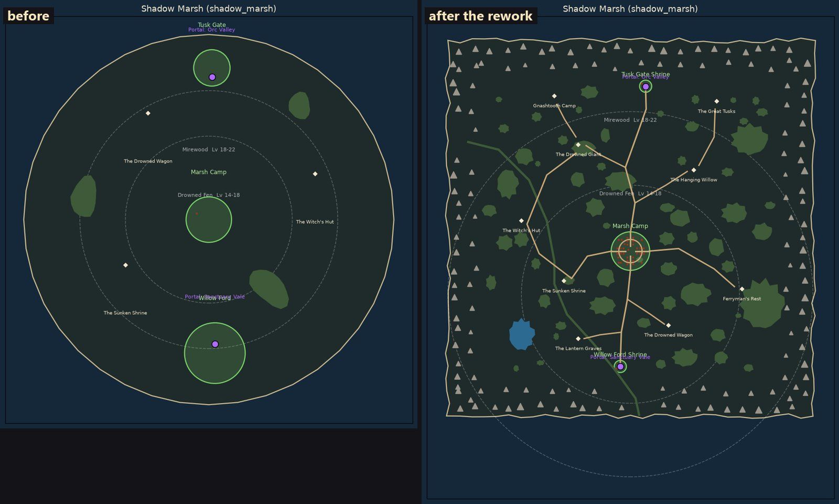Image resolution: width=839 pixels, height=504 pixels.
Task: Select the Ferryman's Rest diamond marker
Action: 742,289
